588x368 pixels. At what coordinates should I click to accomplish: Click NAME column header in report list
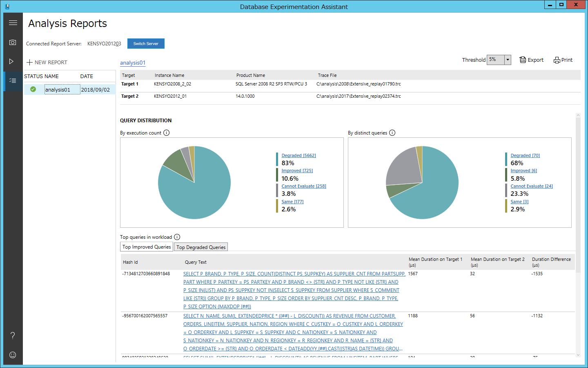point(51,76)
